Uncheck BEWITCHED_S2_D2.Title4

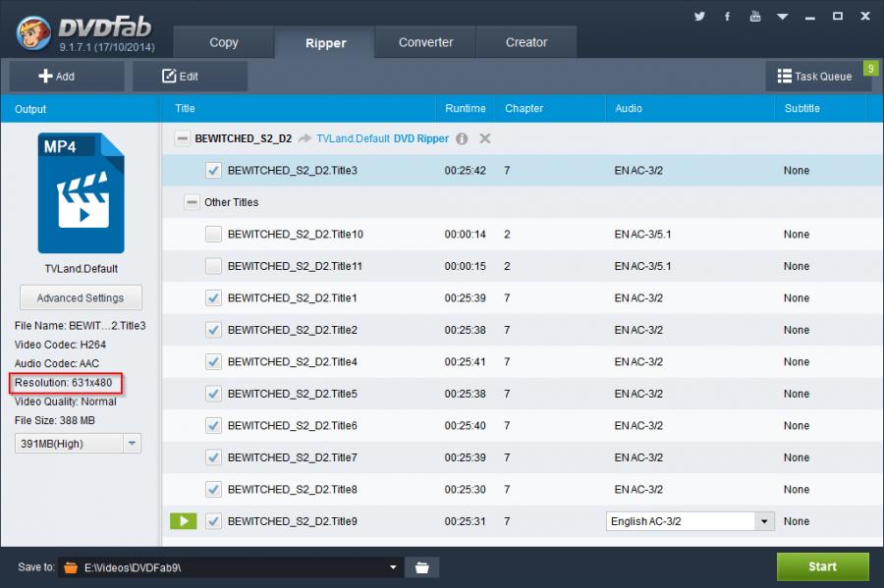213,361
